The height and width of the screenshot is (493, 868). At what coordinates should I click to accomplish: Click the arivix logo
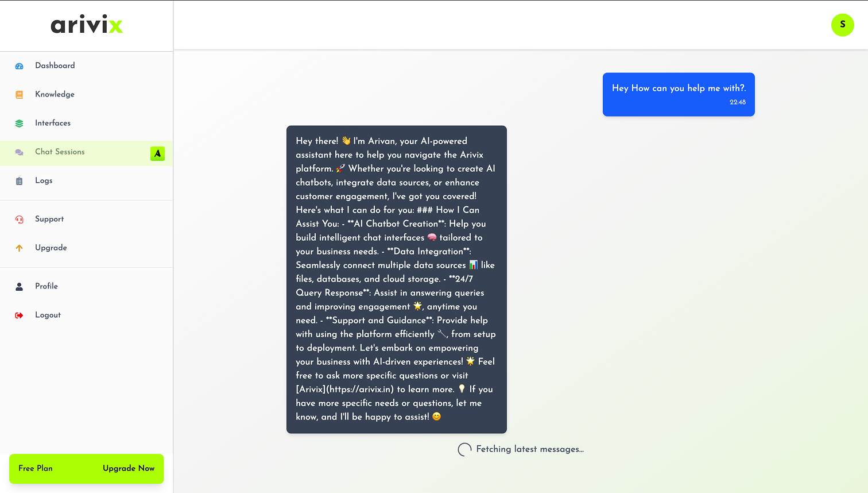(87, 25)
